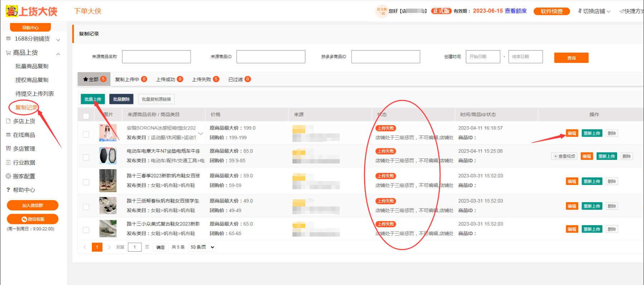
Task: Select 复制记录 in the sidebar
Action: pyautogui.click(x=26, y=108)
